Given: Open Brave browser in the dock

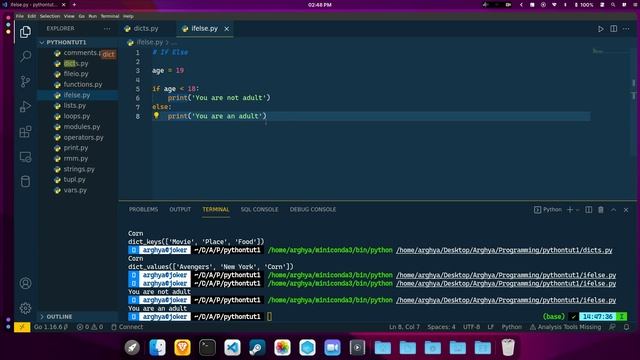Looking at the screenshot, I should tap(182, 348).
